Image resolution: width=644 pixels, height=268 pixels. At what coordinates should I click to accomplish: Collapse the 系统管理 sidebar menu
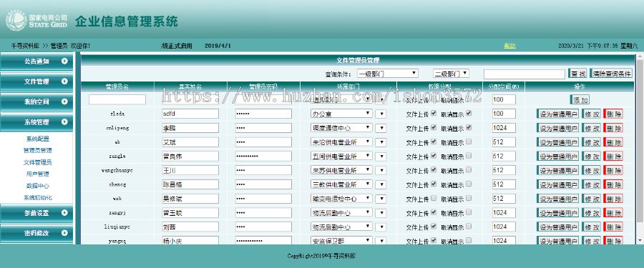point(36,122)
